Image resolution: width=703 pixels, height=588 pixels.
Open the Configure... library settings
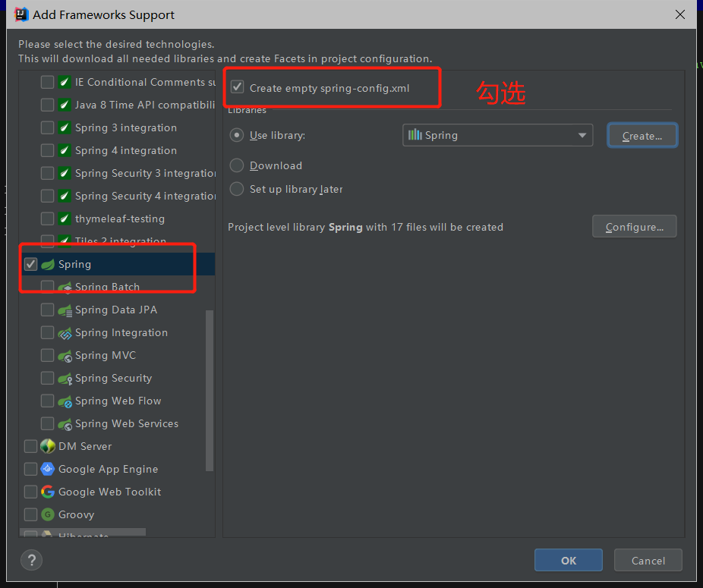click(635, 227)
